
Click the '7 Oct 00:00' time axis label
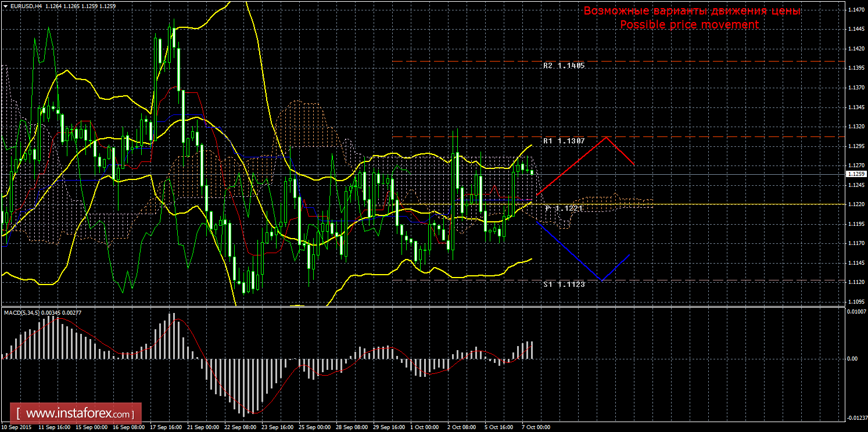coord(536,427)
